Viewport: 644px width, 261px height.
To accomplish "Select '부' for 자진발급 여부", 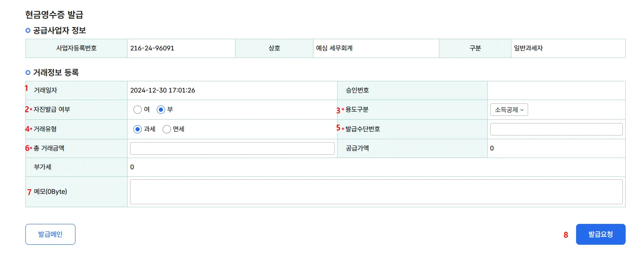I will [161, 110].
